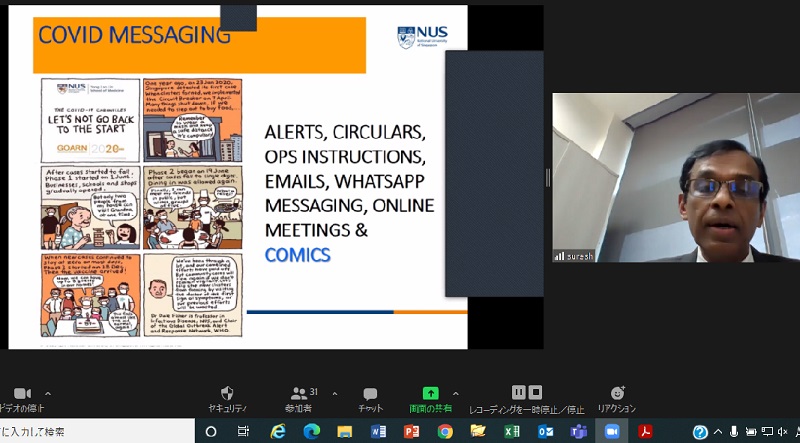Open PowerPoint from the taskbar
Image resolution: width=800 pixels, height=443 pixels.
tap(411, 431)
